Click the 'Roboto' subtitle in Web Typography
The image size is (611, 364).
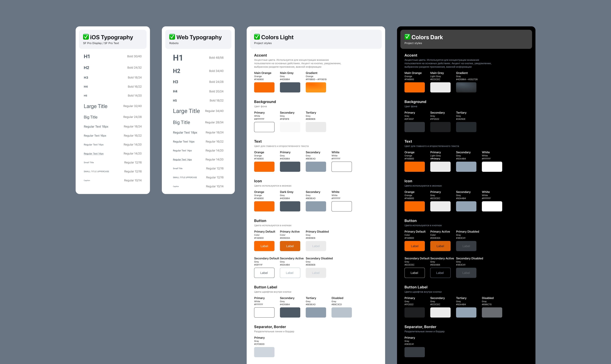click(174, 43)
